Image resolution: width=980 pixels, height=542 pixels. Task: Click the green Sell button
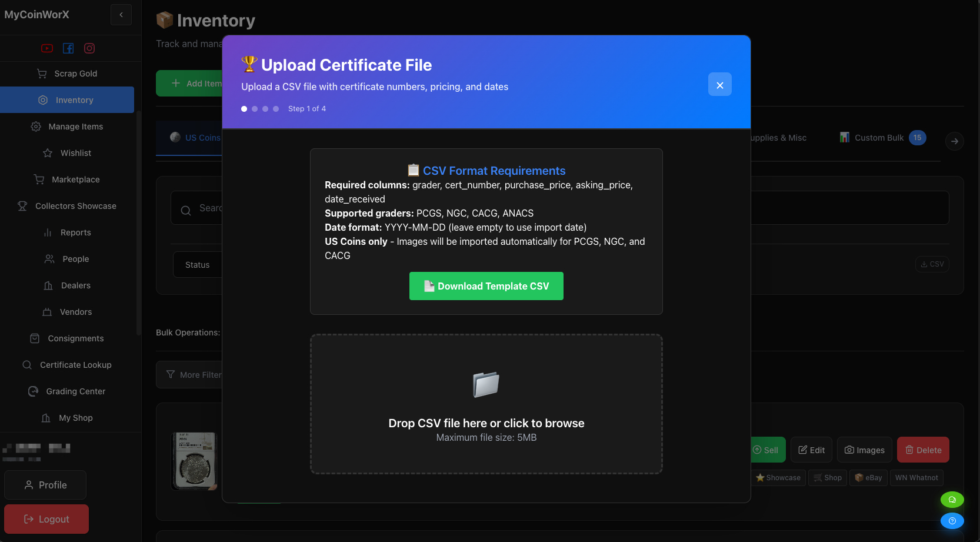pyautogui.click(x=767, y=450)
